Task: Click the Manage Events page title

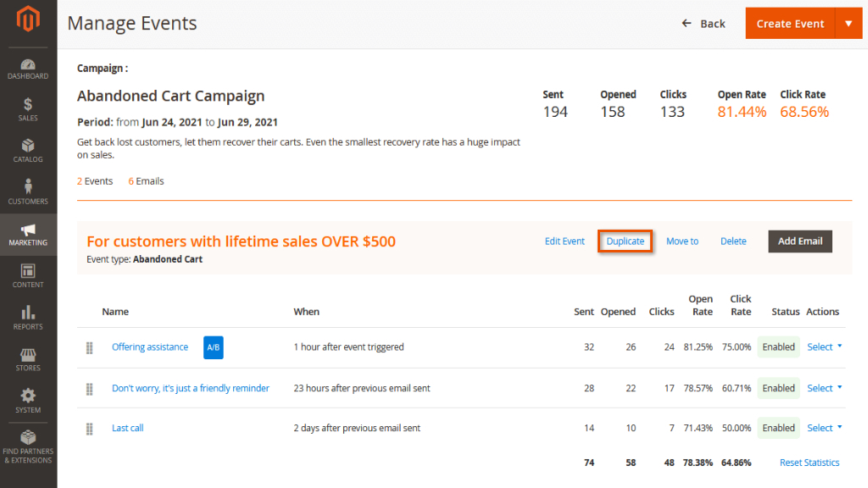Action: click(131, 23)
